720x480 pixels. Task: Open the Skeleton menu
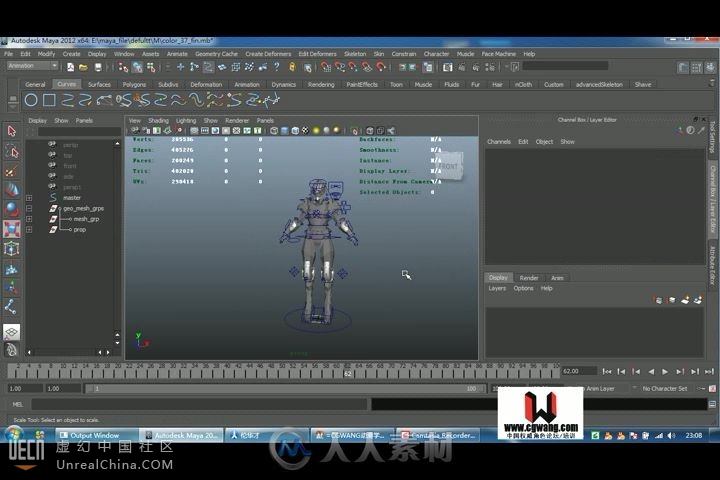[x=355, y=54]
